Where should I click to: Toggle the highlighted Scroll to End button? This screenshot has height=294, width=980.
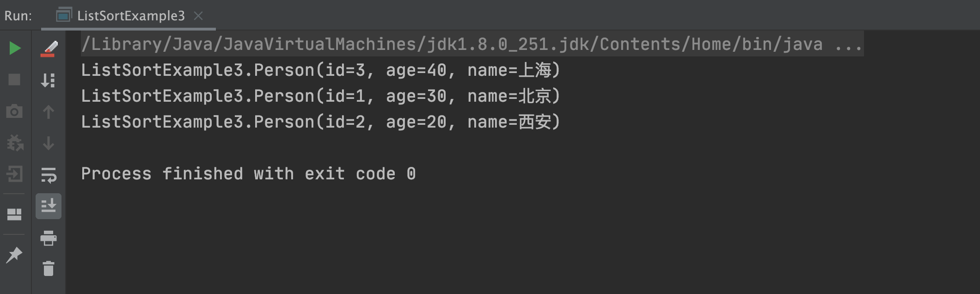(49, 206)
